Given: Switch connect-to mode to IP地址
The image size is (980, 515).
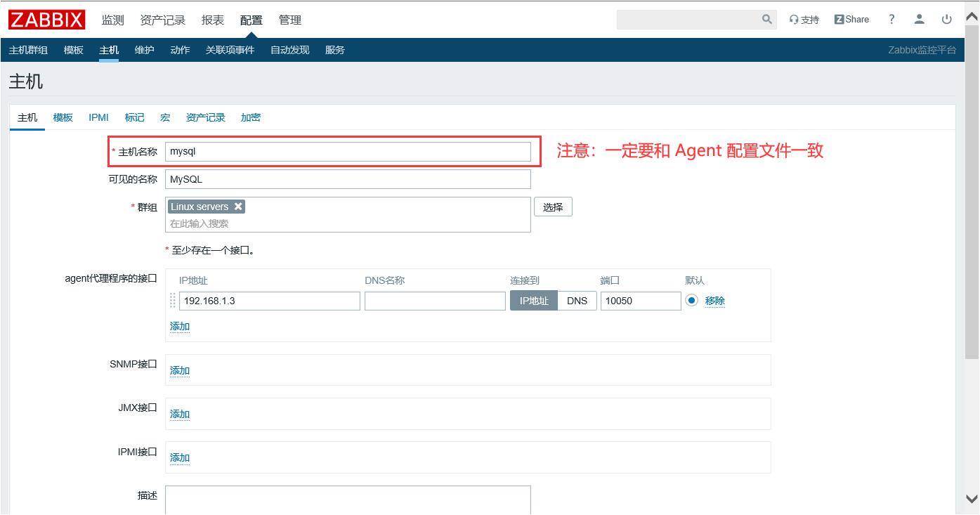Looking at the screenshot, I should (534, 301).
